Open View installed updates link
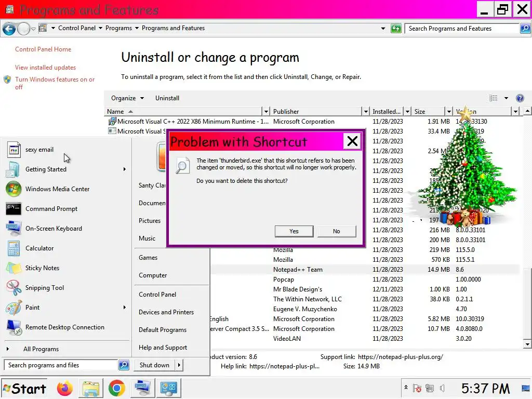This screenshot has width=532, height=399. pyautogui.click(x=46, y=68)
